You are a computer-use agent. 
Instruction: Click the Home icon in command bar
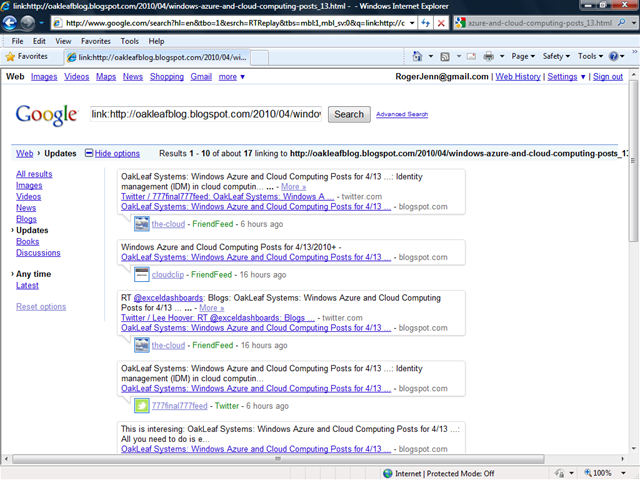point(417,56)
